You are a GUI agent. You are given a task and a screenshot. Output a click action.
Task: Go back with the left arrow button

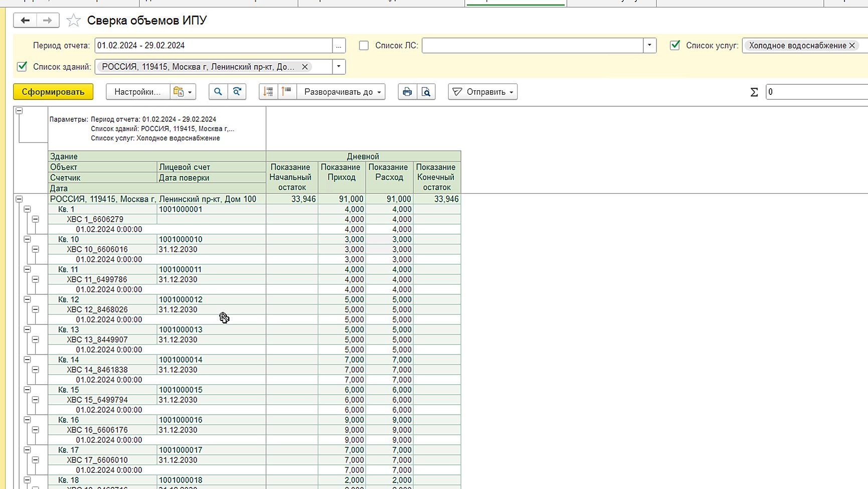click(x=25, y=21)
